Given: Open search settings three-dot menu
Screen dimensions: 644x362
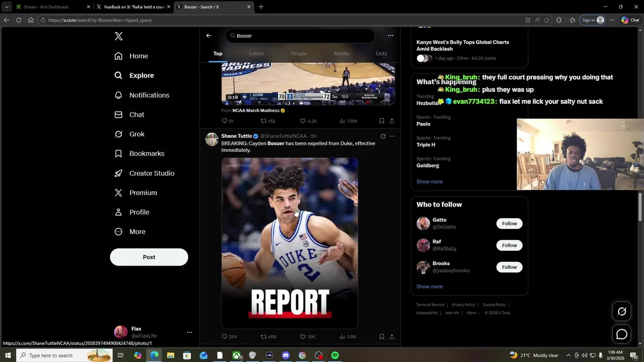Looking at the screenshot, I should click(x=390, y=36).
